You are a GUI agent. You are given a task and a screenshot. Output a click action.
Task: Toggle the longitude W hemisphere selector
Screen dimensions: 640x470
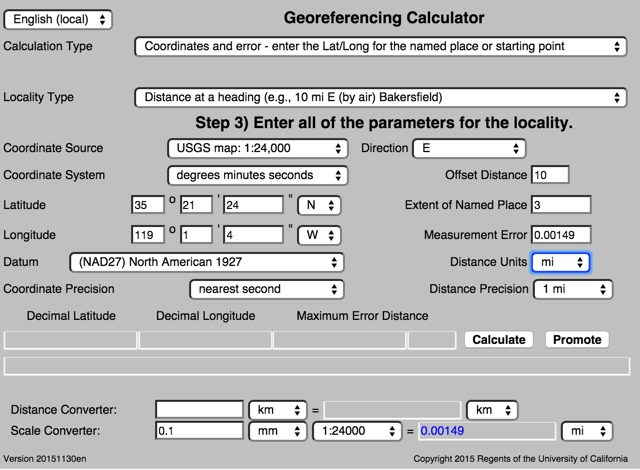320,235
